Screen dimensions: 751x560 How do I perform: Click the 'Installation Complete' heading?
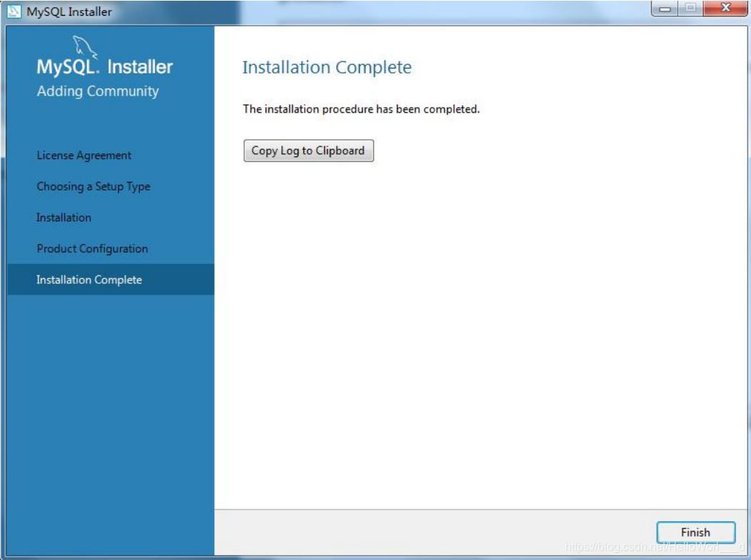327,68
